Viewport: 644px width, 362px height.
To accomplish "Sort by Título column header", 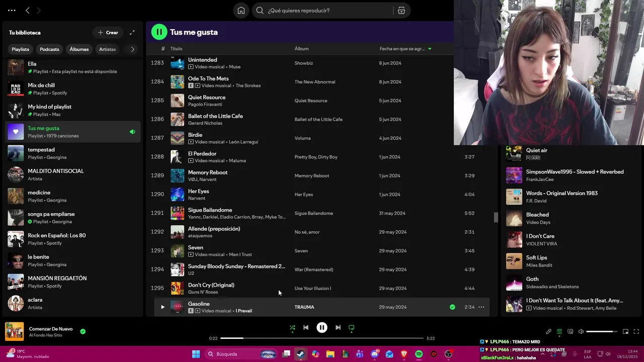I will [x=176, y=49].
